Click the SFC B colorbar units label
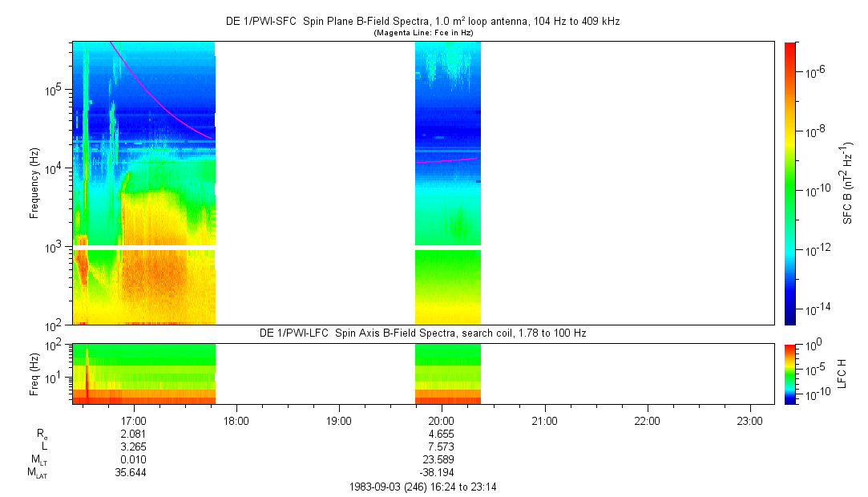This screenshot has height=497, width=868. point(847,183)
